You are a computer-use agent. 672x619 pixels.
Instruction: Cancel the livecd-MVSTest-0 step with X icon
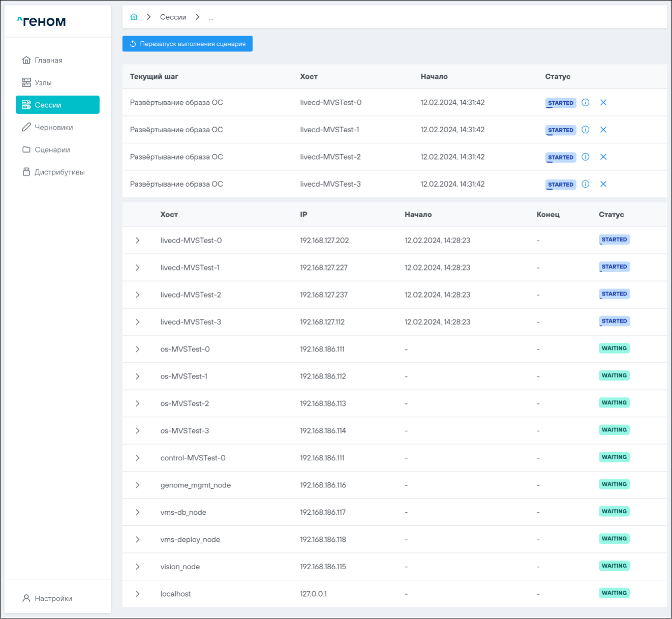[x=603, y=103]
